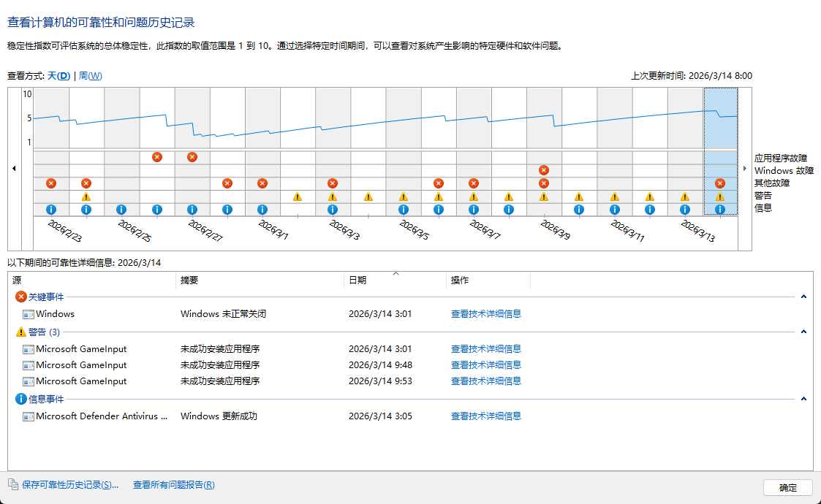Select the 2026/2/23 date label on chart axis

point(64,231)
